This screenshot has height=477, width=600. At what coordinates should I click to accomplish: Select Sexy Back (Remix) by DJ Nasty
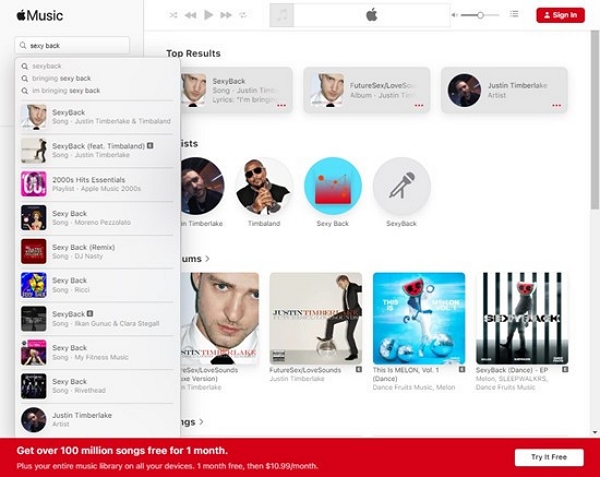(98, 251)
